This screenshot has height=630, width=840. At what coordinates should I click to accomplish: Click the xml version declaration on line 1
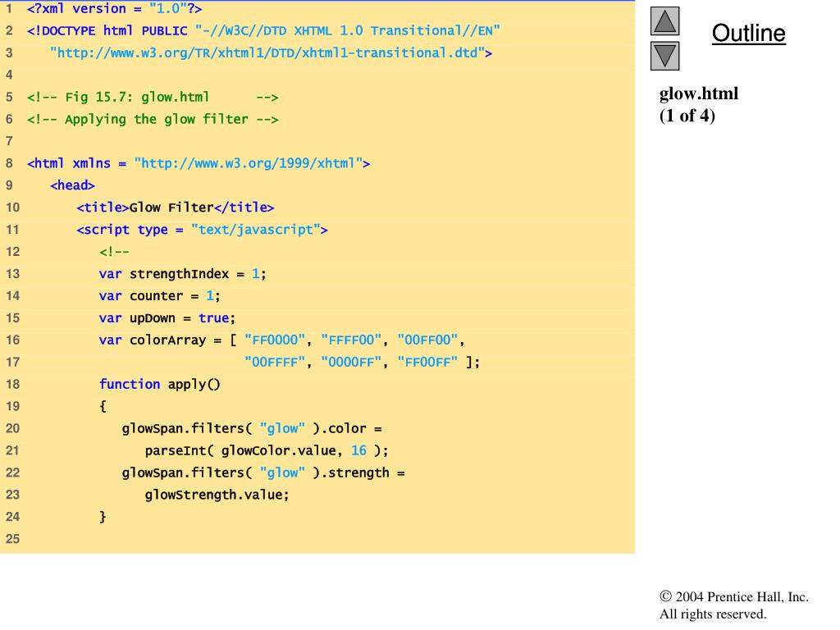click(115, 8)
